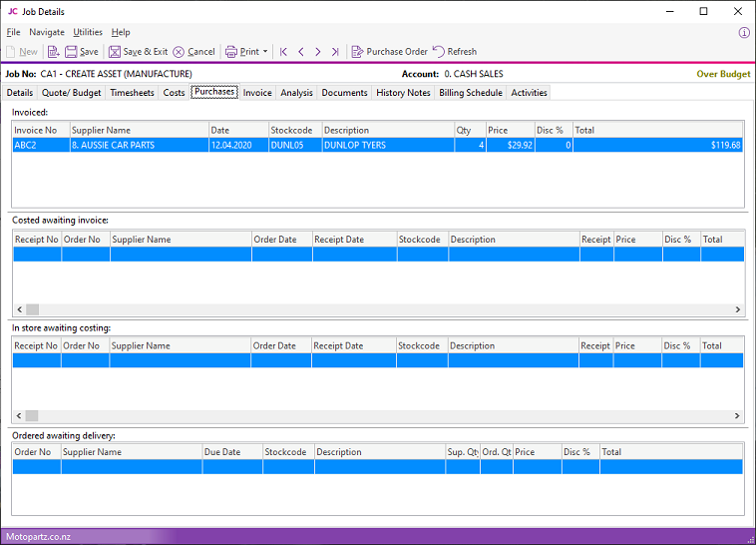
Task: Jump to the last record
Action: pyautogui.click(x=335, y=52)
